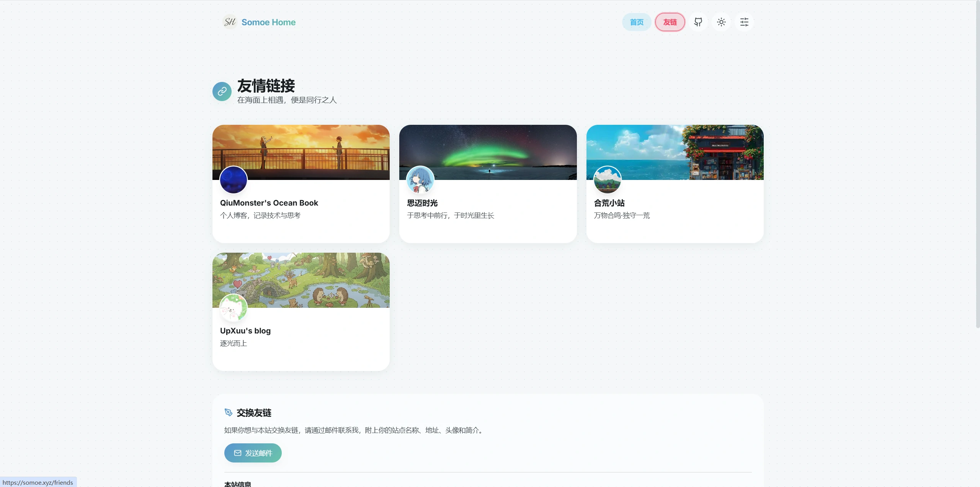Click the seaside shop banner image
The height and width of the screenshot is (487, 980).
coord(675,152)
